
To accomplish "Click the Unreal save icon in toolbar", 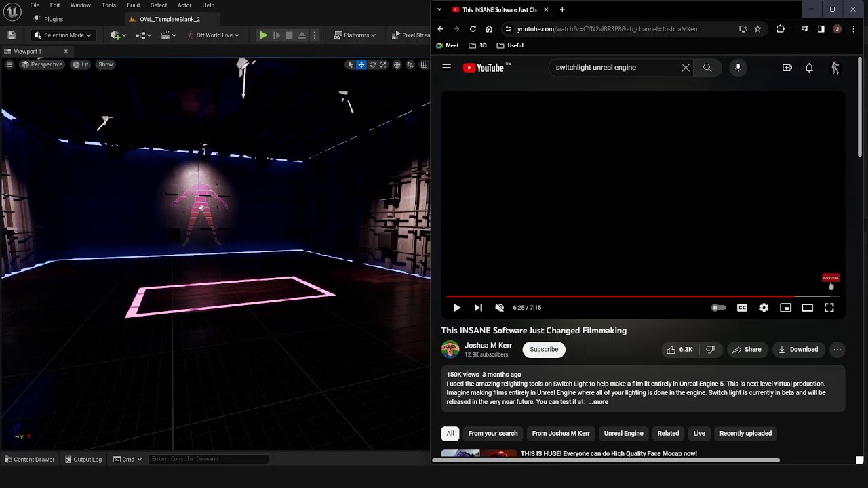I will coord(12,35).
